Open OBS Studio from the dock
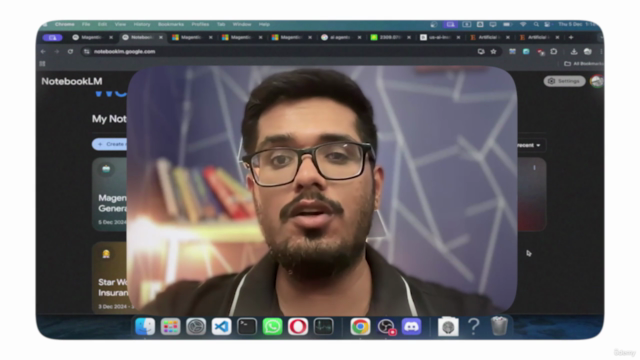 pyautogui.click(x=386, y=327)
